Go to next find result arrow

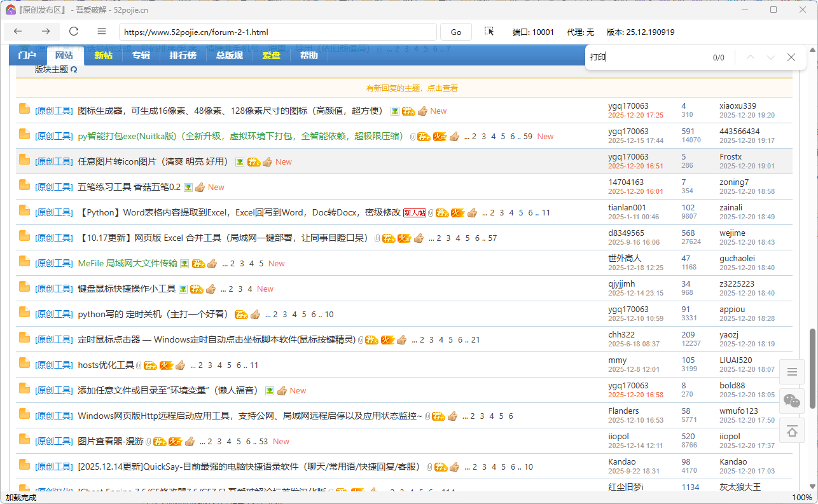coord(771,57)
